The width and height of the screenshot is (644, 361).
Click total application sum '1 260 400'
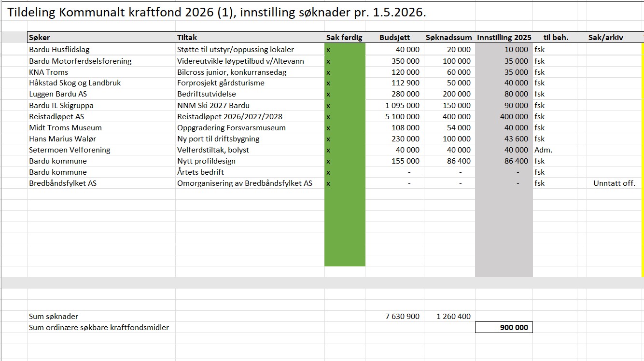coord(453,316)
